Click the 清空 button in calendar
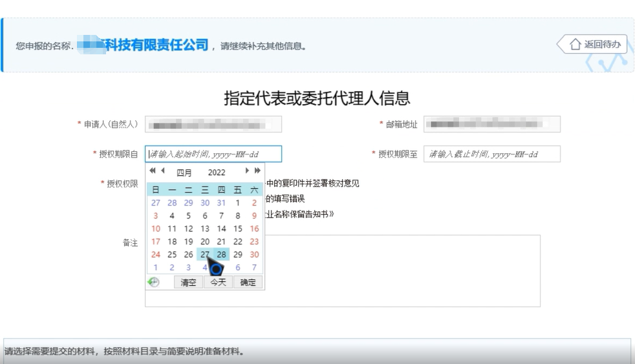635x364 pixels. (x=188, y=283)
